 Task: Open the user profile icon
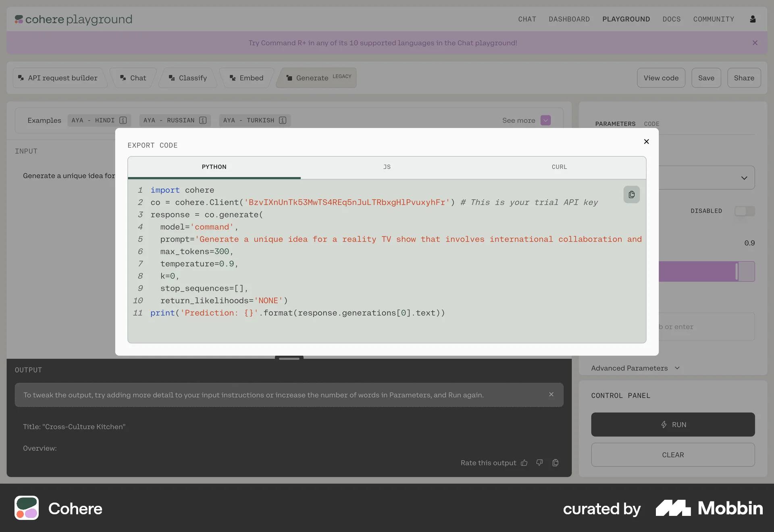753,19
